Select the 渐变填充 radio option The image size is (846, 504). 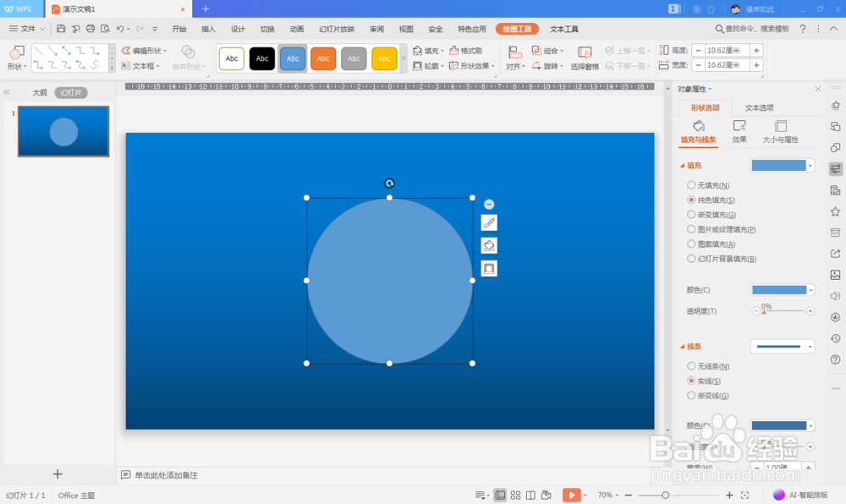point(691,214)
